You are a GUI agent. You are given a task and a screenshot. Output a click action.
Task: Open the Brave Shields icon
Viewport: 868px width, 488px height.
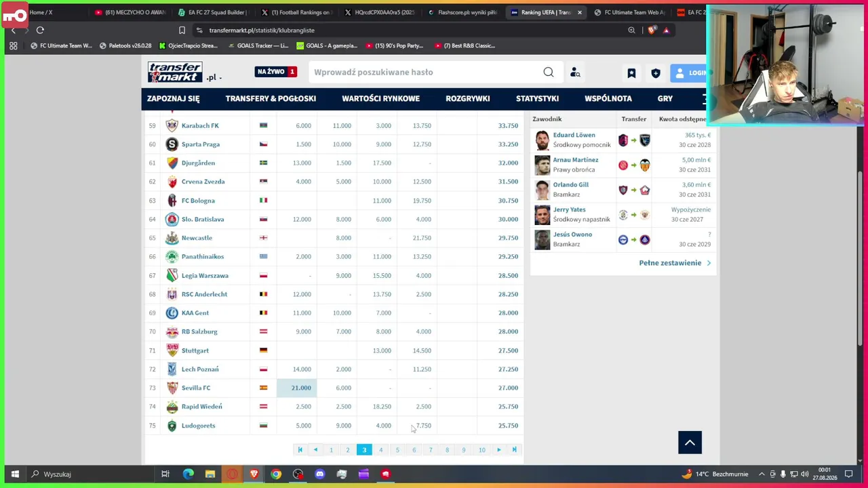tap(652, 30)
